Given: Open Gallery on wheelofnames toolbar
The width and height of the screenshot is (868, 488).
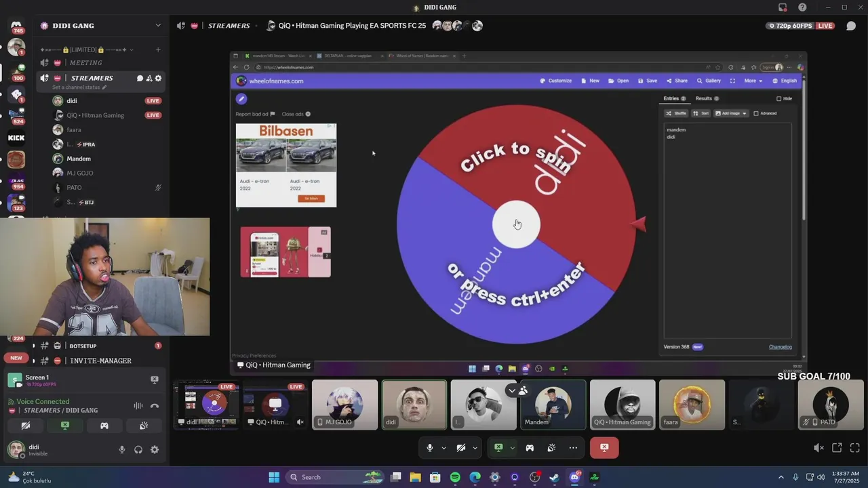Looking at the screenshot, I should (x=709, y=81).
